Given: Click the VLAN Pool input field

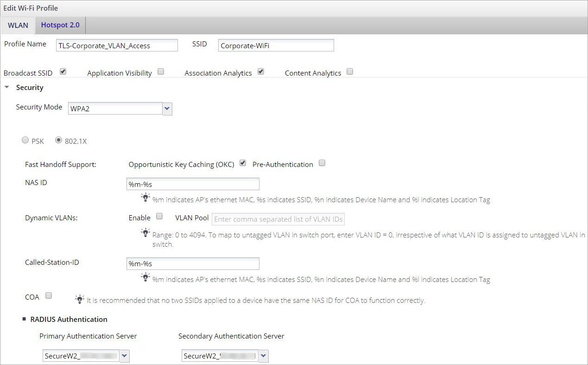Looking at the screenshot, I should click(x=278, y=219).
